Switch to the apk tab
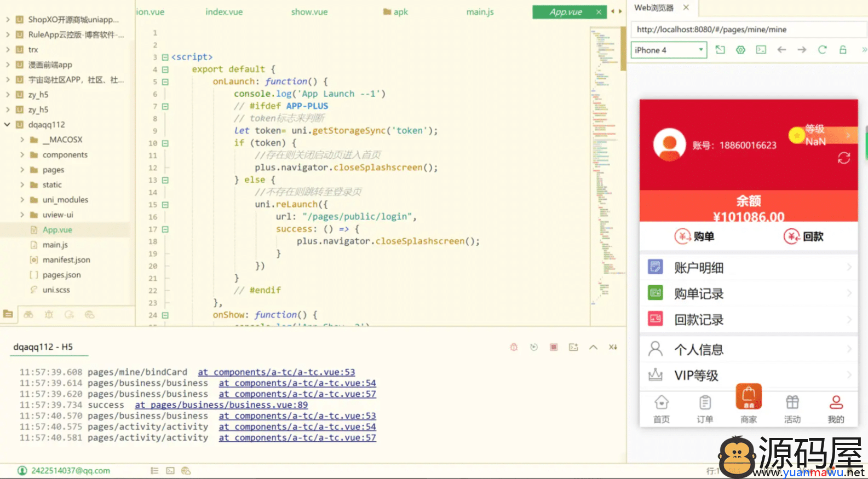The image size is (868, 479). click(x=396, y=11)
